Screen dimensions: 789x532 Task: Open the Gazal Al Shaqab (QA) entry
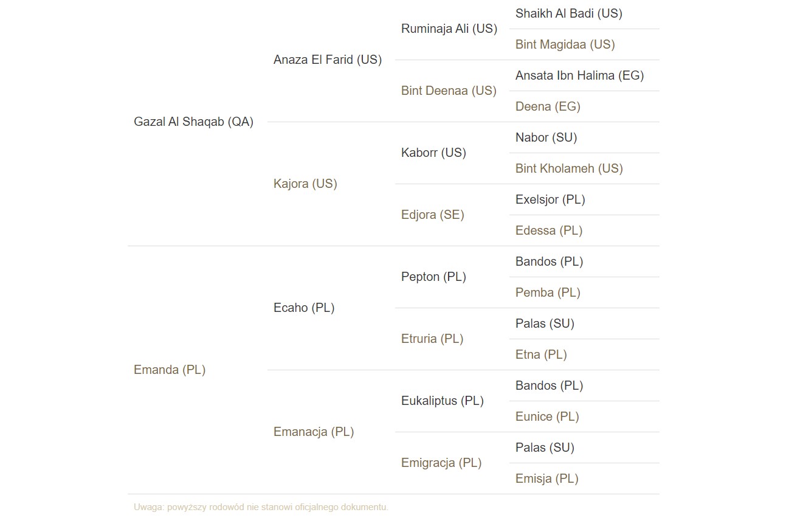(x=193, y=122)
